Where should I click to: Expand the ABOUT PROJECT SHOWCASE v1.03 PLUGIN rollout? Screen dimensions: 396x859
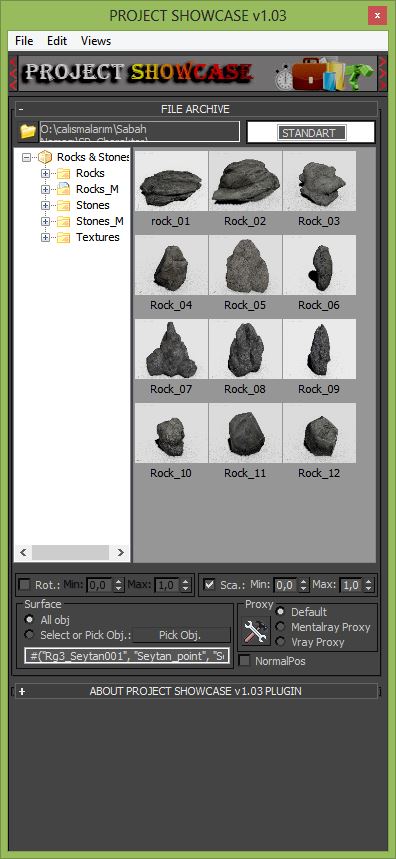tap(197, 691)
